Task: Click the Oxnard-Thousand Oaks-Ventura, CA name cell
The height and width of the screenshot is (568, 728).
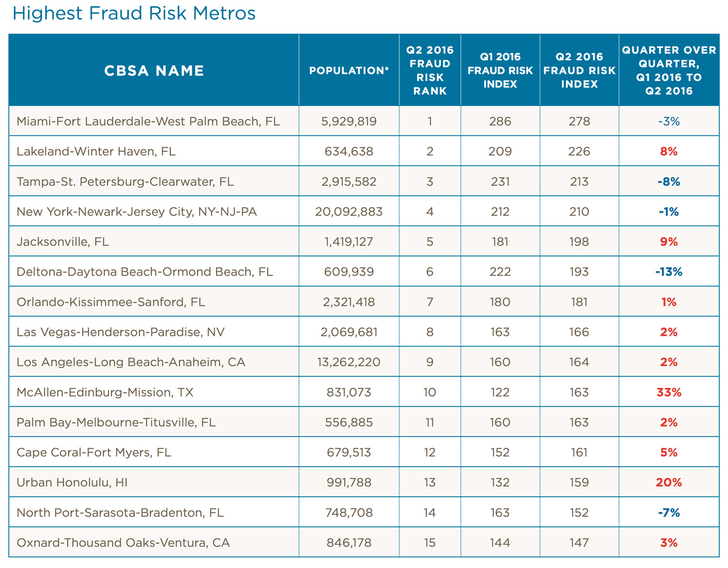Action: (124, 542)
